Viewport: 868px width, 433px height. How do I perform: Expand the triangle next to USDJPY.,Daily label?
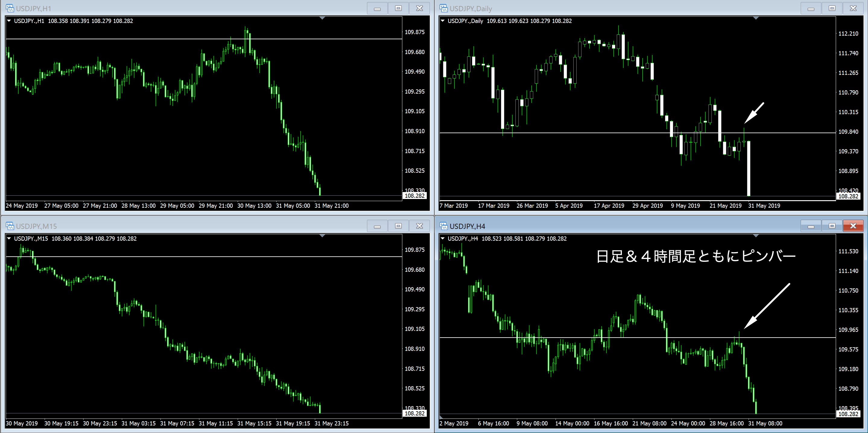coord(443,21)
